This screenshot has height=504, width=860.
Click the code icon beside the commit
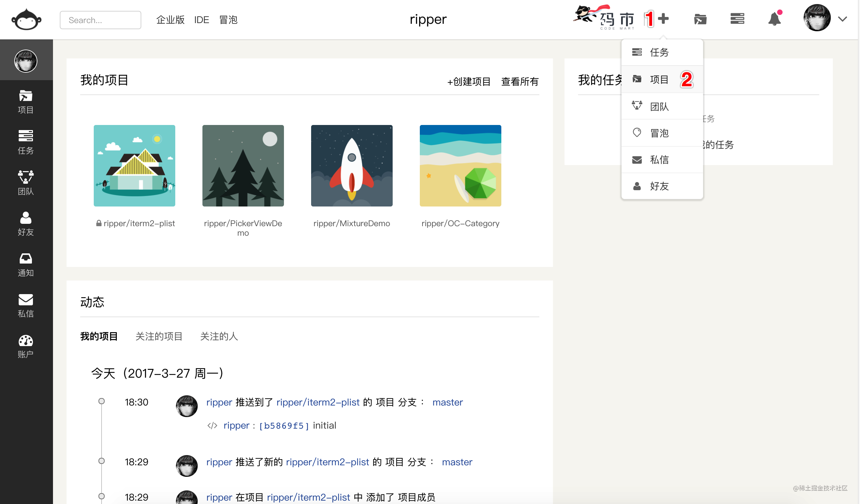point(212,426)
